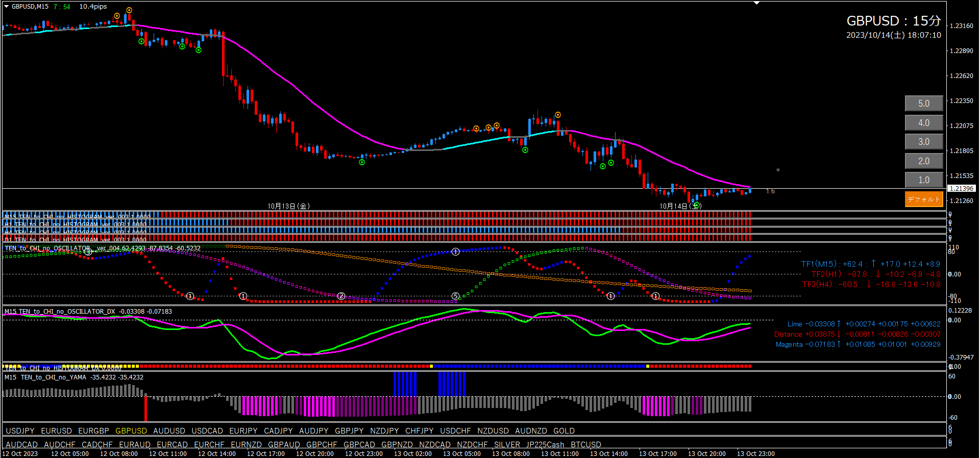980x458 pixels.
Task: Click the 1.23160 price scale label
Action: pyautogui.click(x=961, y=26)
